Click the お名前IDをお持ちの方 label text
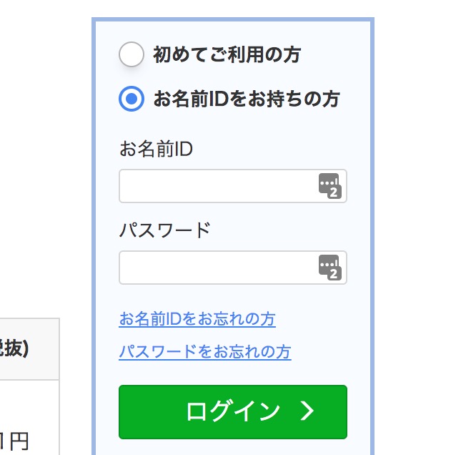This screenshot has height=455, width=476. coord(247,99)
